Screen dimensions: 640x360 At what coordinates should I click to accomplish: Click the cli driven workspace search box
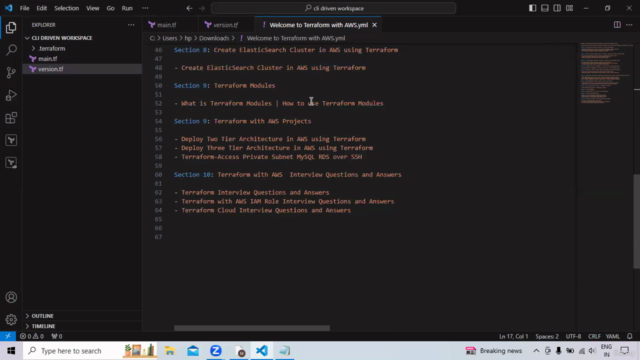click(333, 8)
